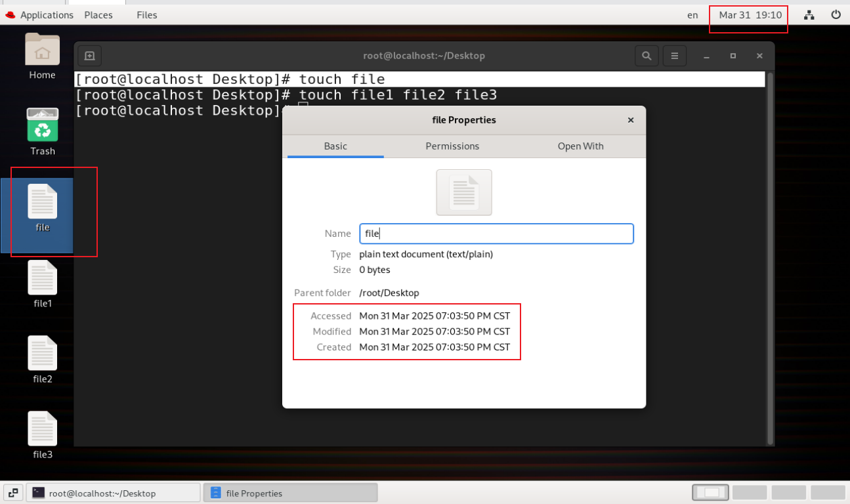Click the Accessed timestamp value
This screenshot has height=504, width=850.
435,316
